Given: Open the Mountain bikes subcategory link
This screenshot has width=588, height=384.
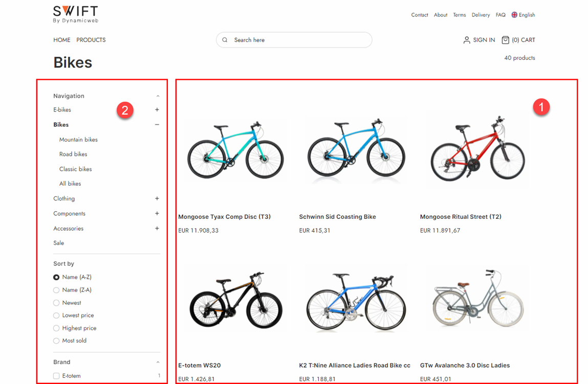Looking at the screenshot, I should (x=78, y=140).
